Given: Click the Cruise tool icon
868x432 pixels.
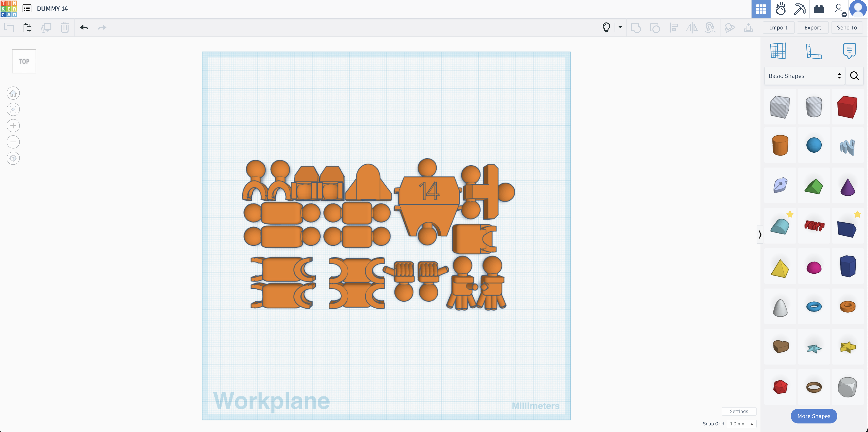Looking at the screenshot, I should (x=710, y=28).
